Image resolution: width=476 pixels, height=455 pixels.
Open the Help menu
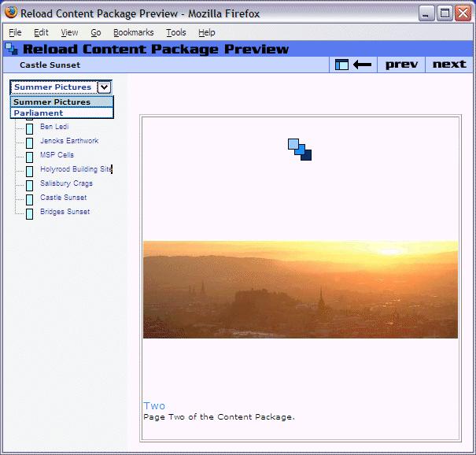pyautogui.click(x=207, y=32)
